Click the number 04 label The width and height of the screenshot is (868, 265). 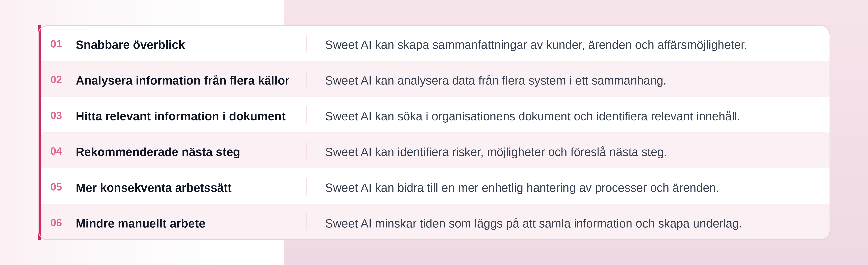click(x=56, y=151)
